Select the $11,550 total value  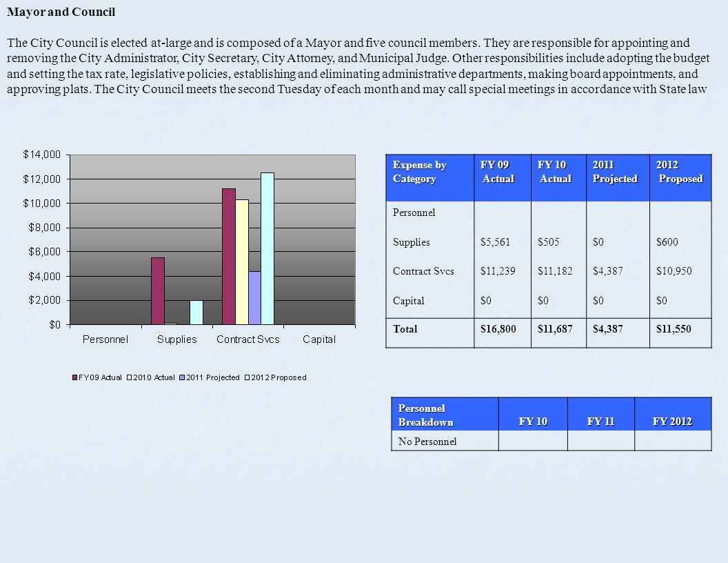point(674,329)
